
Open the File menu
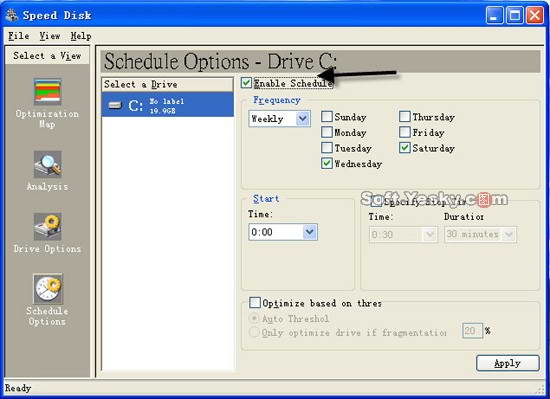[x=19, y=36]
